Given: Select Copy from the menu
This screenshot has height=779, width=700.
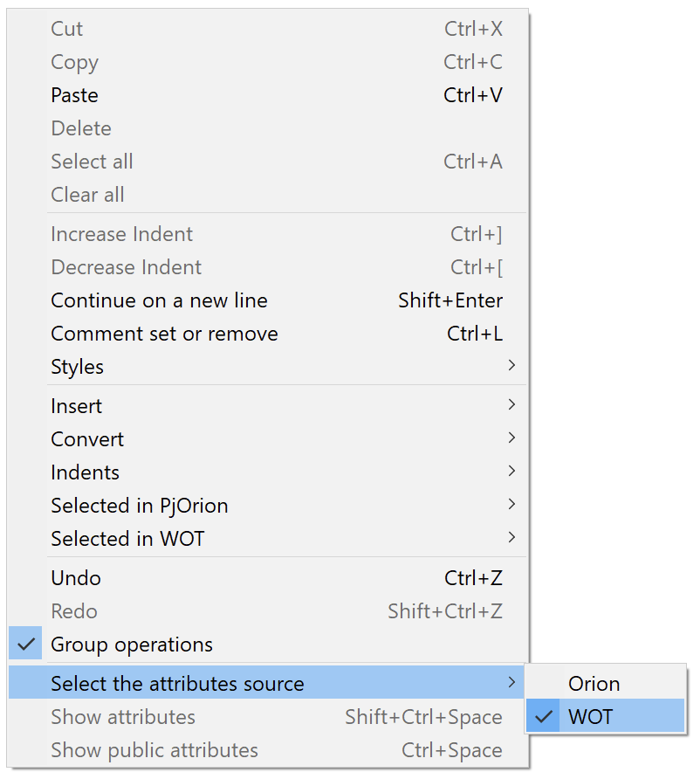Looking at the screenshot, I should point(74,62).
